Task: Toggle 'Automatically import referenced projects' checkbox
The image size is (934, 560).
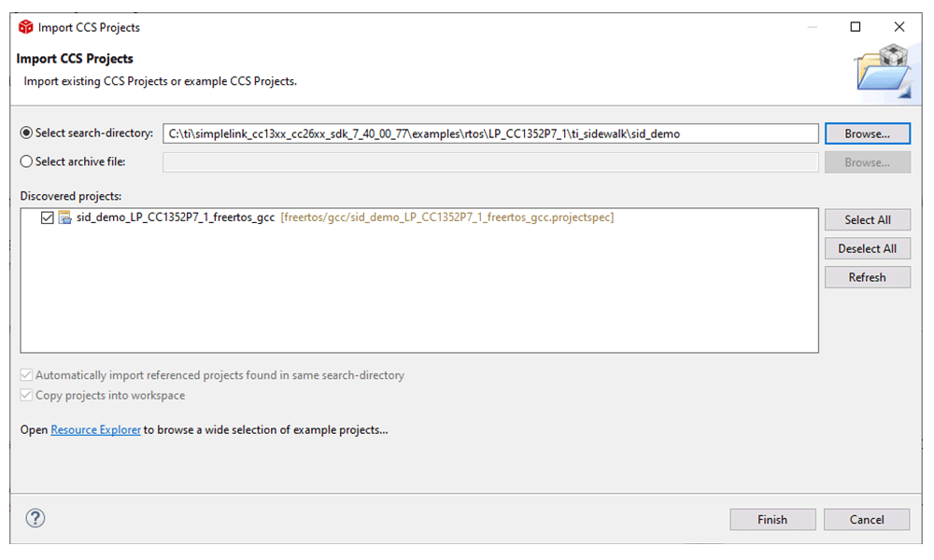Action: pos(25,375)
